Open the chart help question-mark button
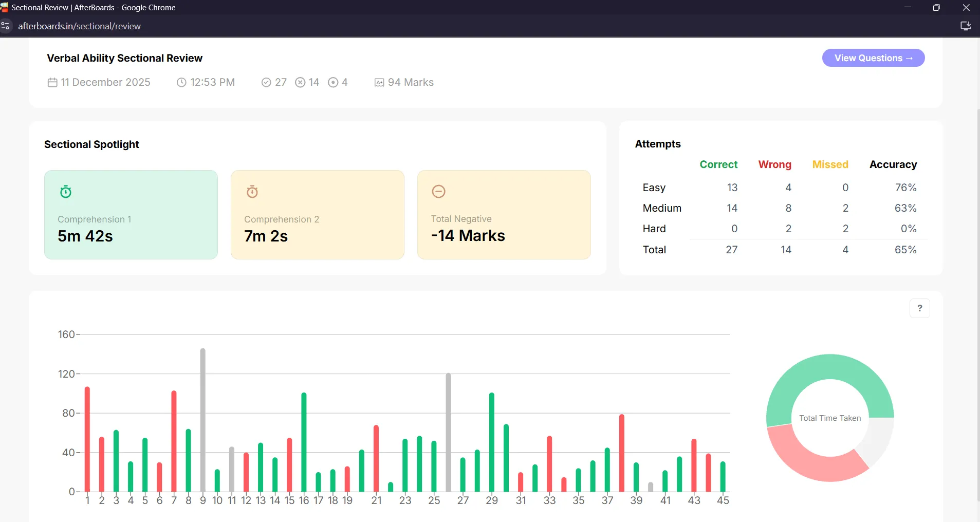Viewport: 980px width, 522px height. [x=920, y=308]
